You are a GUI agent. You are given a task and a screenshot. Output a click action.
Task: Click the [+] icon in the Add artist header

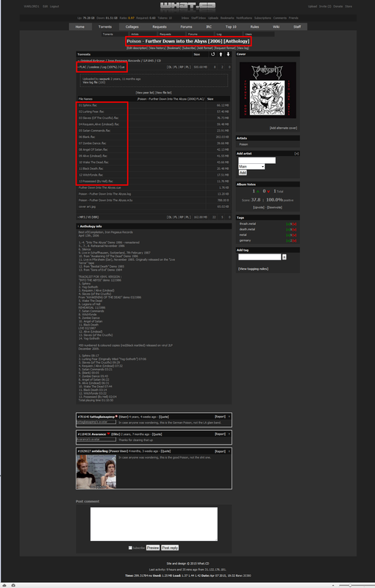296,154
